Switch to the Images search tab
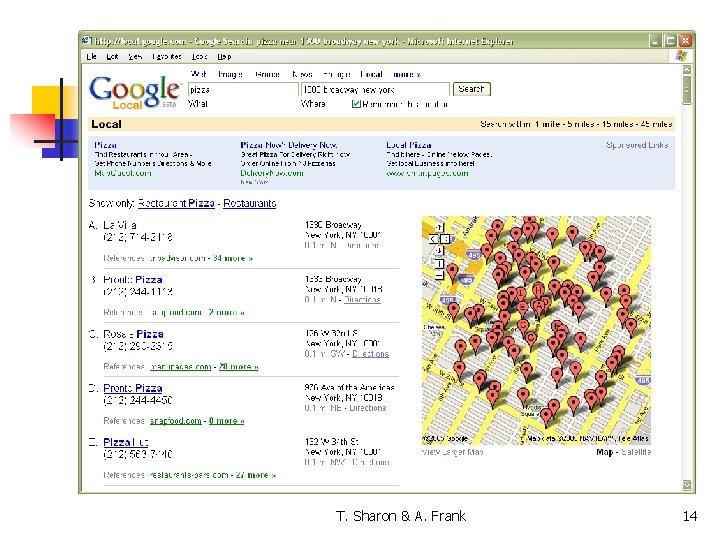 [230, 74]
